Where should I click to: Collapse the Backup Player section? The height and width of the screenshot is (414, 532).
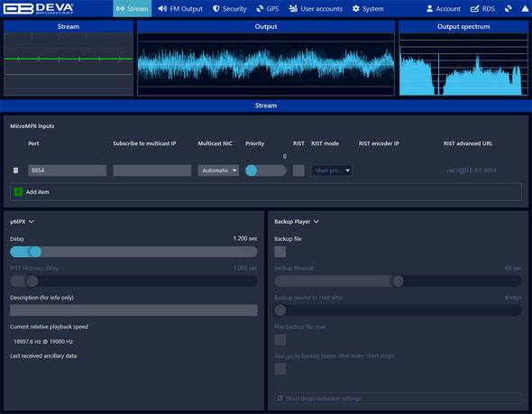click(296, 222)
